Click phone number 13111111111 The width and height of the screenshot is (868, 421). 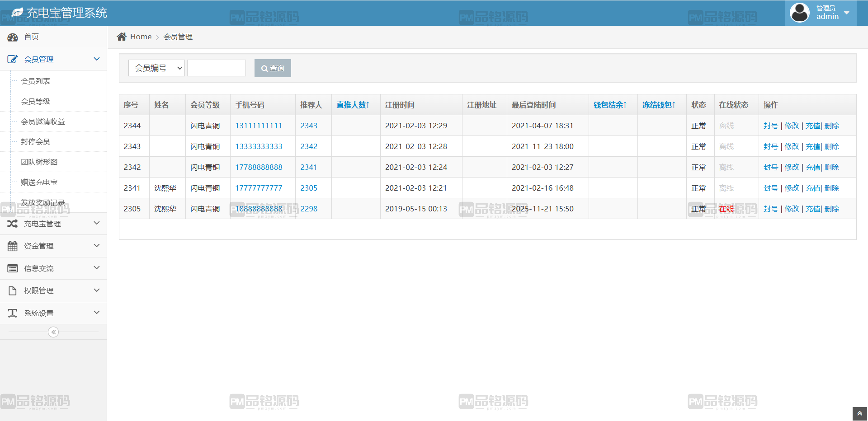tap(259, 126)
